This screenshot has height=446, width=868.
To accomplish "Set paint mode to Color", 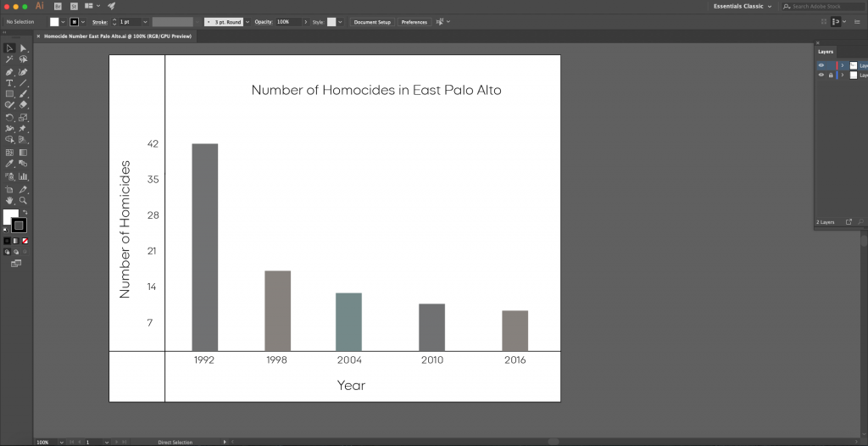I will coord(7,241).
